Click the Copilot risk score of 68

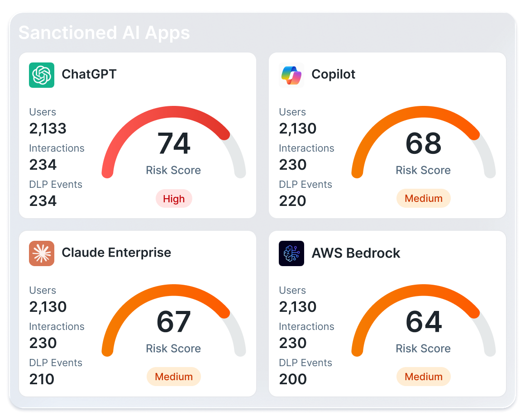423,144
